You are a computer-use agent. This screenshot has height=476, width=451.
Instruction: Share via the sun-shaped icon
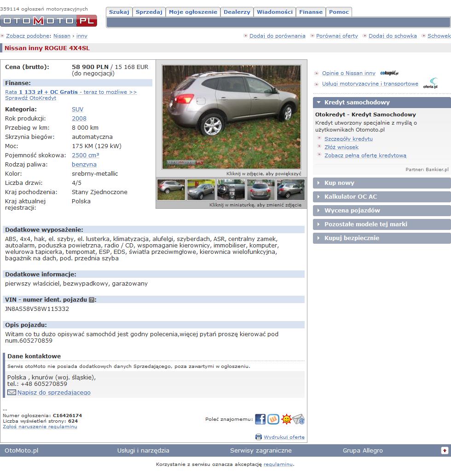(286, 419)
